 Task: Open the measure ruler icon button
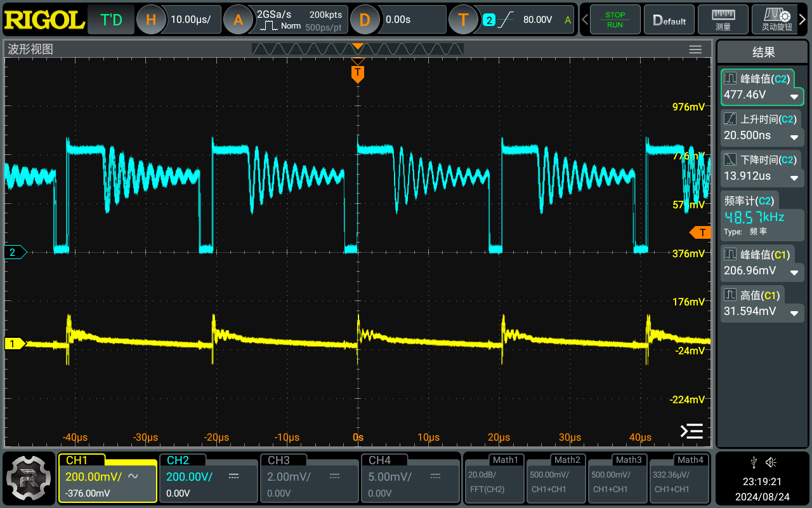(x=723, y=20)
